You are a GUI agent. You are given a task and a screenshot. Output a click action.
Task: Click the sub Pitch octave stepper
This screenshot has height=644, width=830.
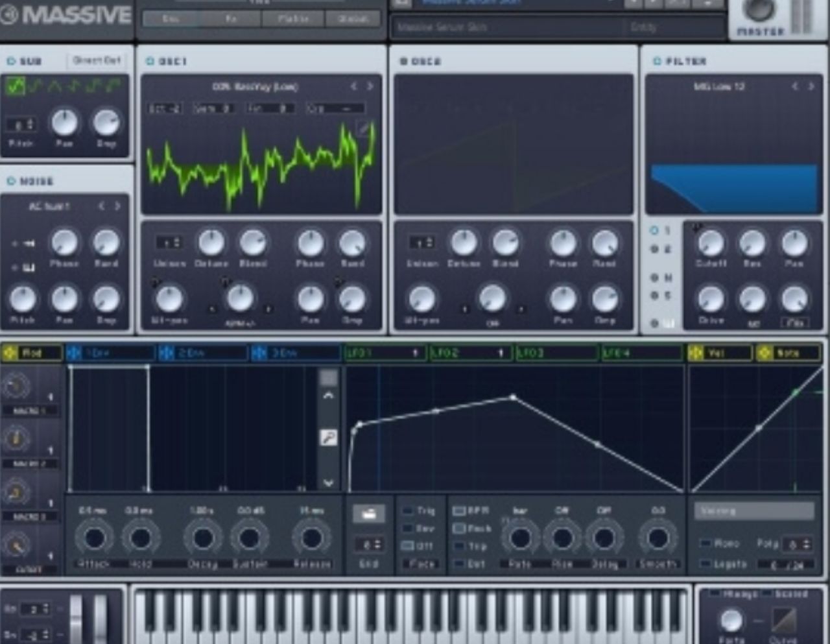(x=21, y=123)
